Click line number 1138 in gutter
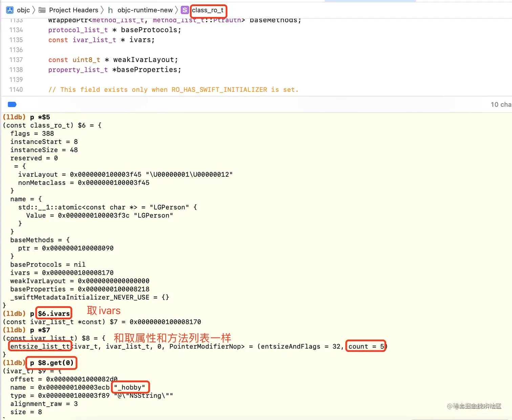 [16, 70]
